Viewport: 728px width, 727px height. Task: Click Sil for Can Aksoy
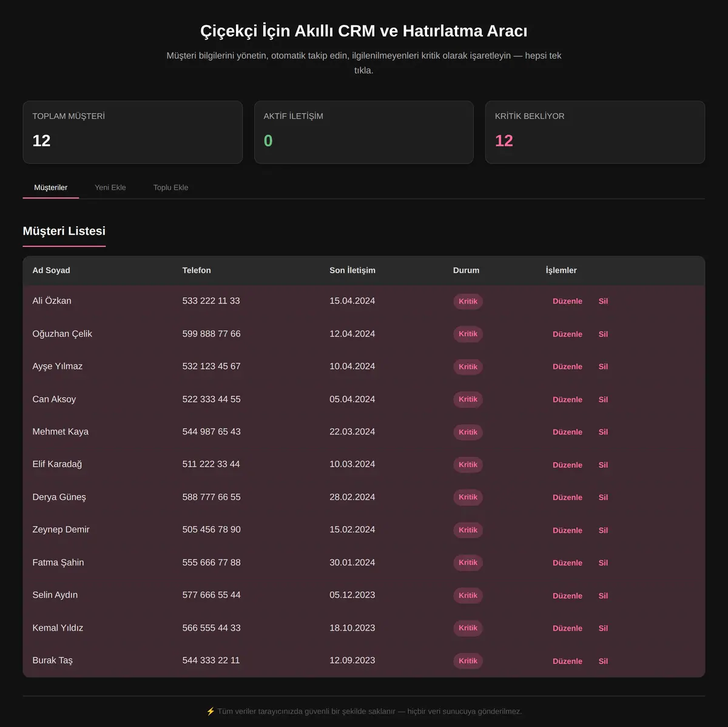click(x=603, y=399)
